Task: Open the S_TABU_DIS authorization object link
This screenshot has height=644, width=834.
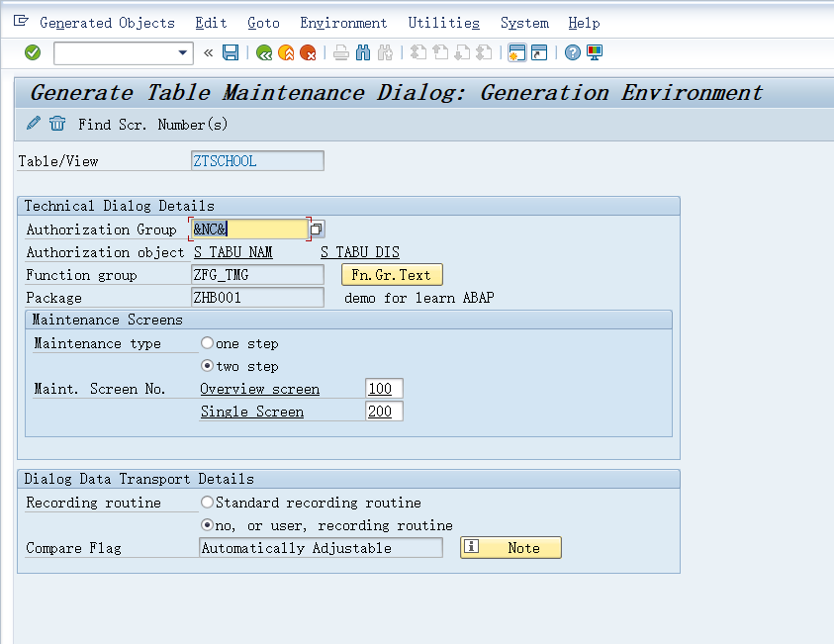Action: pyautogui.click(x=360, y=252)
